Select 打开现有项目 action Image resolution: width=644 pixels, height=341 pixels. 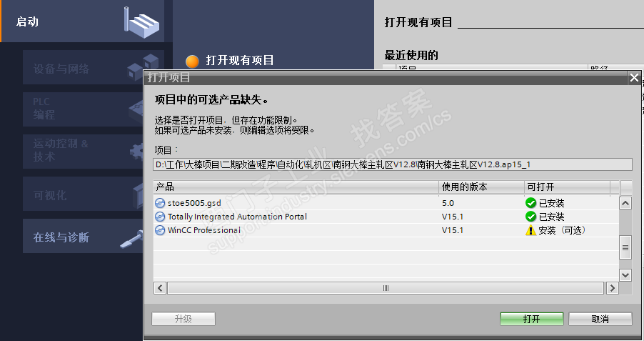point(240,61)
